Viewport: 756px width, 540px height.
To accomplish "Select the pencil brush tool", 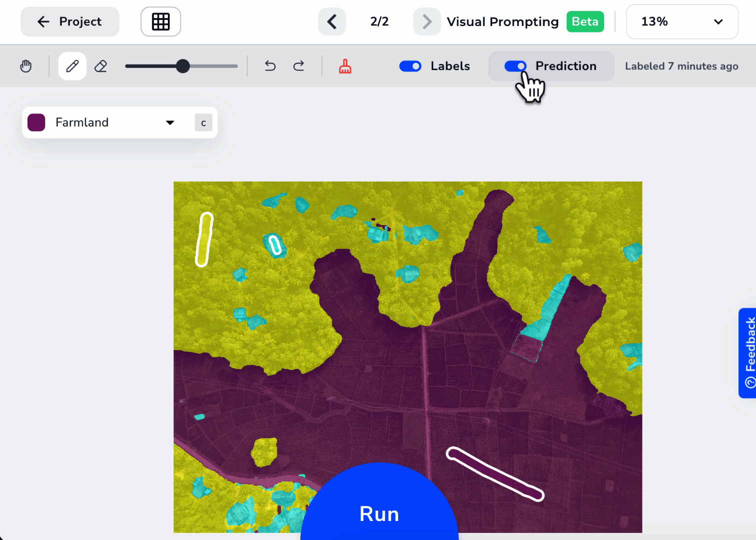I will coord(72,66).
